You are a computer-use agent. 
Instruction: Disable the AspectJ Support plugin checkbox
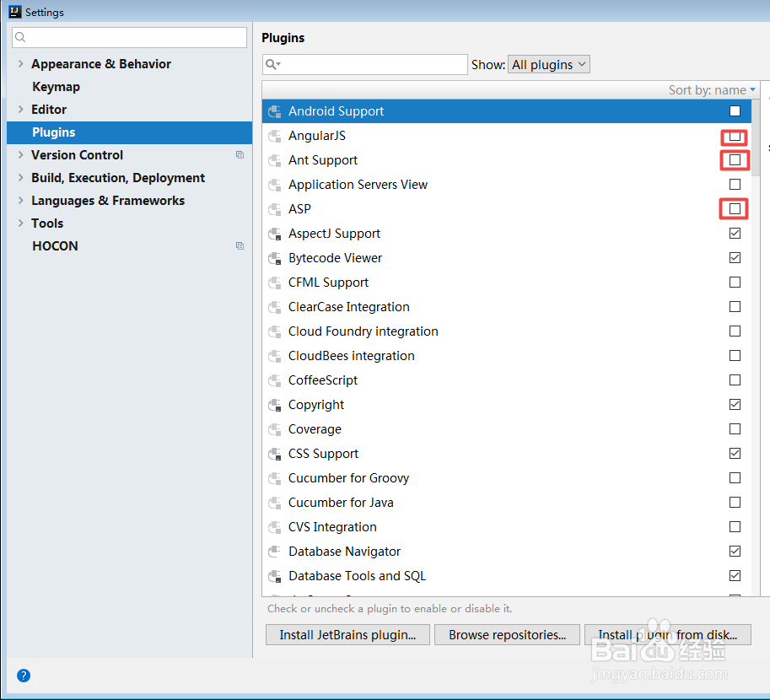click(x=735, y=233)
